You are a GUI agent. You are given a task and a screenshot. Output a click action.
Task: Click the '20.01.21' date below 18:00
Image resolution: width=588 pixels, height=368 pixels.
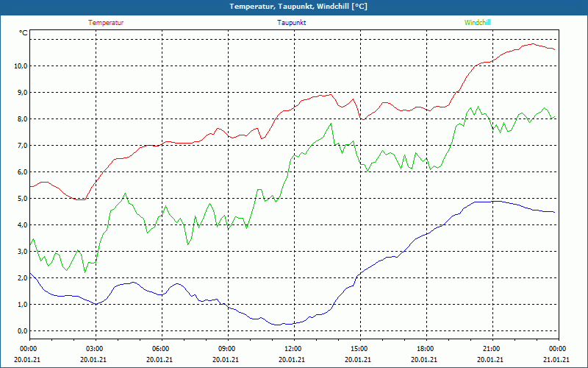424,359
